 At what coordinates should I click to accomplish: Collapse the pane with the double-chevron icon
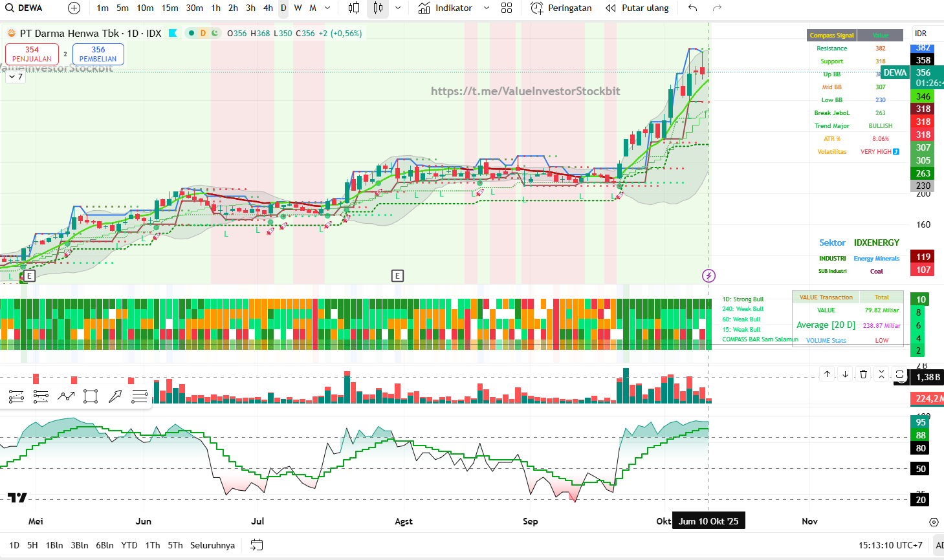(881, 374)
